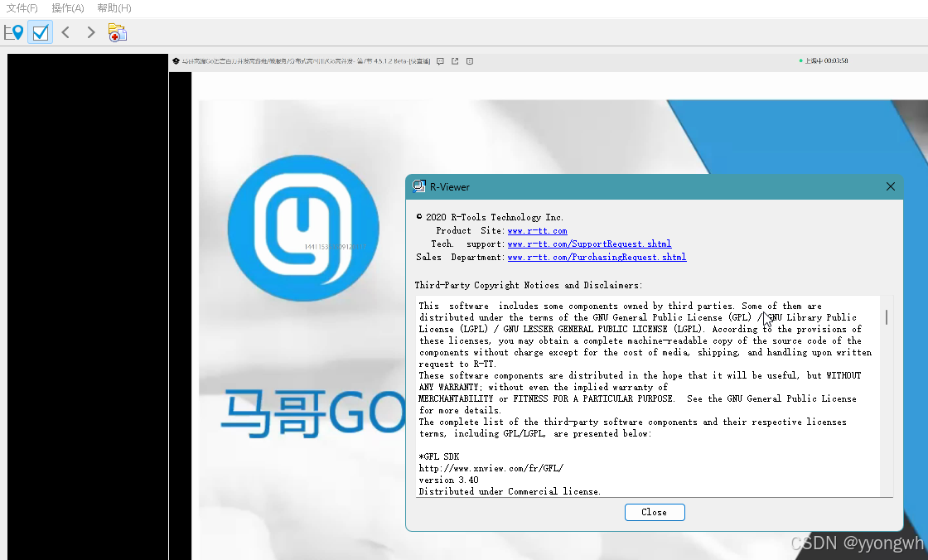This screenshot has height=560, width=928.
Task: Click the recover files folder icon
Action: (117, 32)
